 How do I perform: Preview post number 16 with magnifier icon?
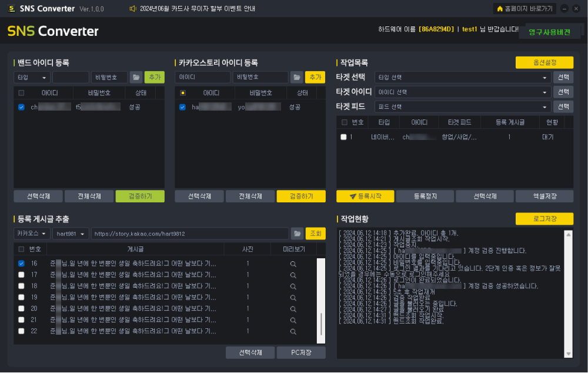tap(293, 264)
